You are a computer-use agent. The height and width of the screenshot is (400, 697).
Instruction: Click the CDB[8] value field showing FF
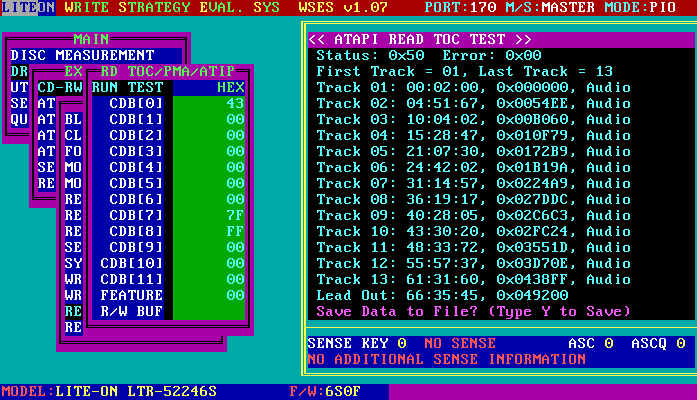(235, 231)
